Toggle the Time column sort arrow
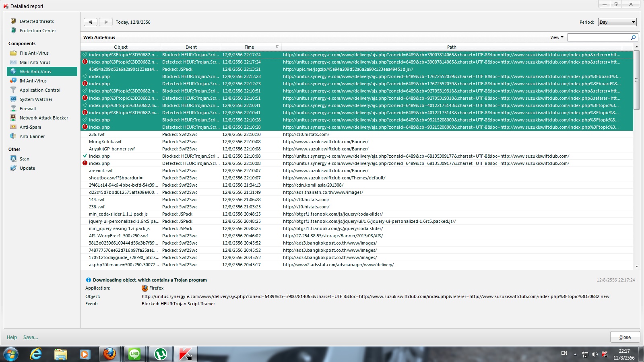The width and height of the screenshot is (644, 362). click(x=277, y=47)
